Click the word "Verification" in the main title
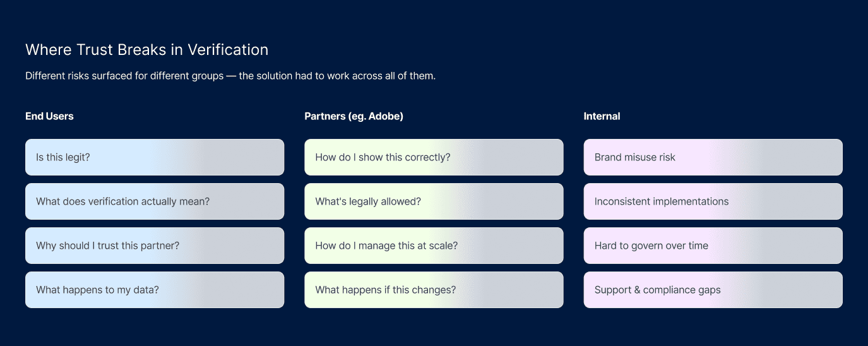The height and width of the screenshot is (346, 868). pos(230,50)
